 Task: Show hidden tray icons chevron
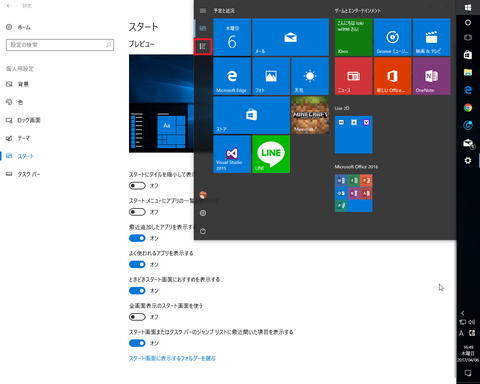463,313
